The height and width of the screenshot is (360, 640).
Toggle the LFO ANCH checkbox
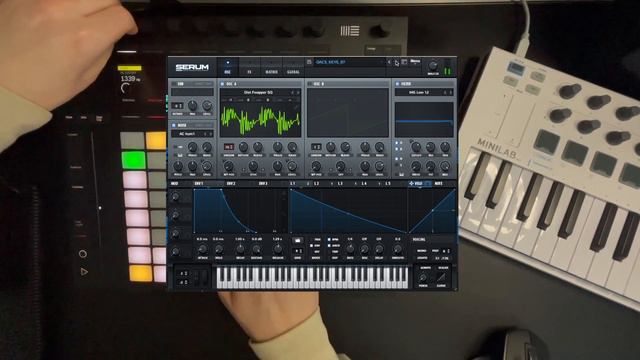coord(329,246)
